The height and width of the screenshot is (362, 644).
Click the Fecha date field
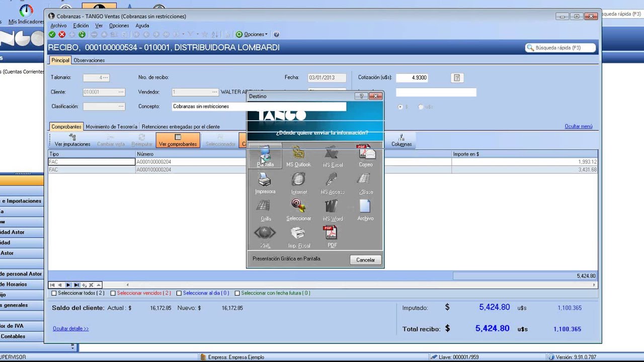[x=328, y=78]
